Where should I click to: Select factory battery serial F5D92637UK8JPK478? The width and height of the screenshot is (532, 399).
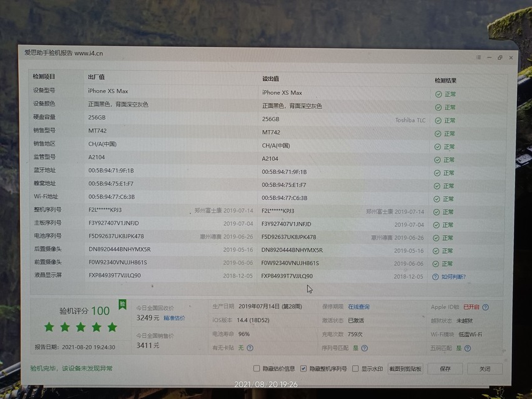116,236
